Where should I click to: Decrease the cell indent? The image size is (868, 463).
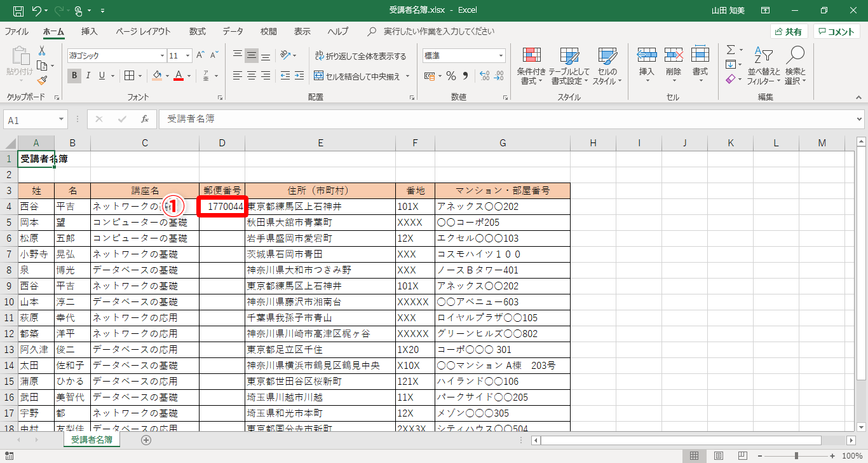[x=284, y=76]
